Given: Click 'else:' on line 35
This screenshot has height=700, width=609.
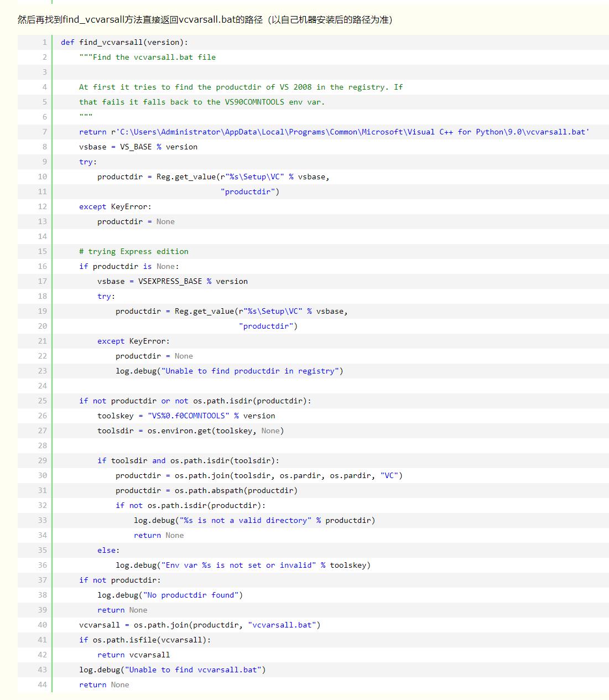Looking at the screenshot, I should [108, 550].
